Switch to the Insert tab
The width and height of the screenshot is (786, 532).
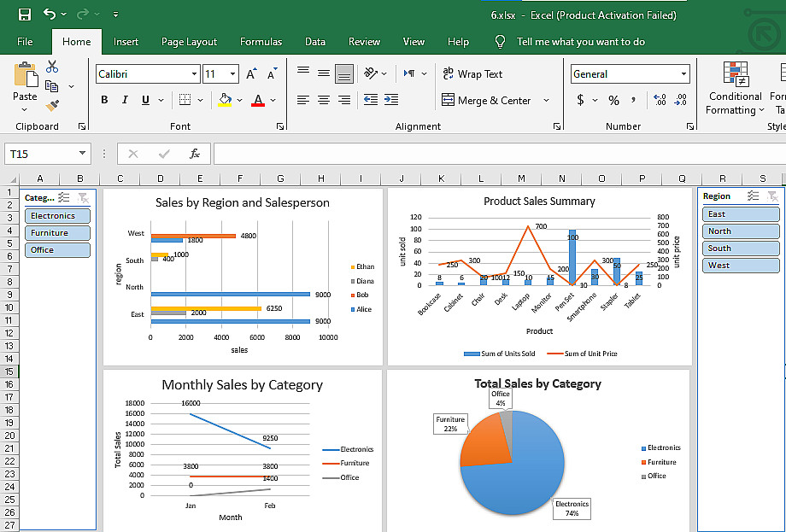pyautogui.click(x=126, y=42)
